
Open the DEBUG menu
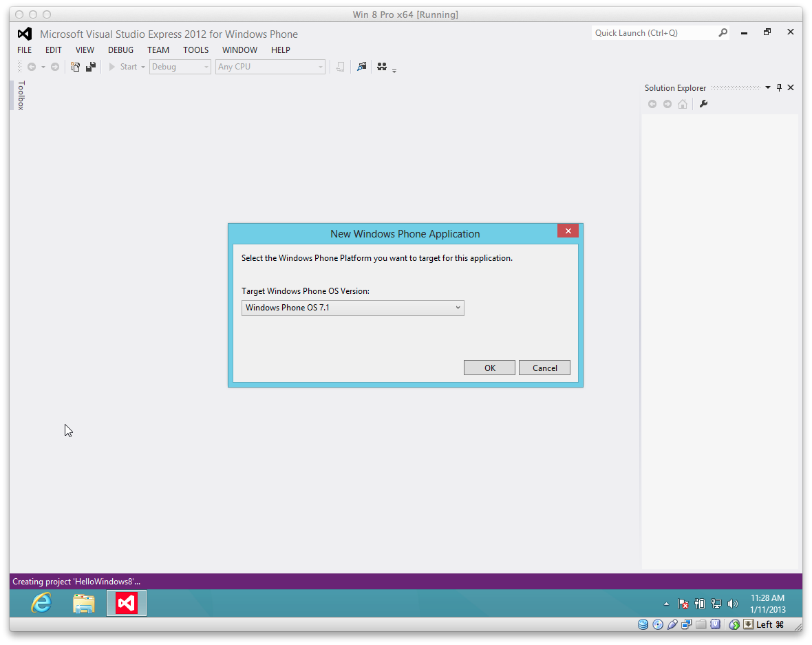pos(120,50)
